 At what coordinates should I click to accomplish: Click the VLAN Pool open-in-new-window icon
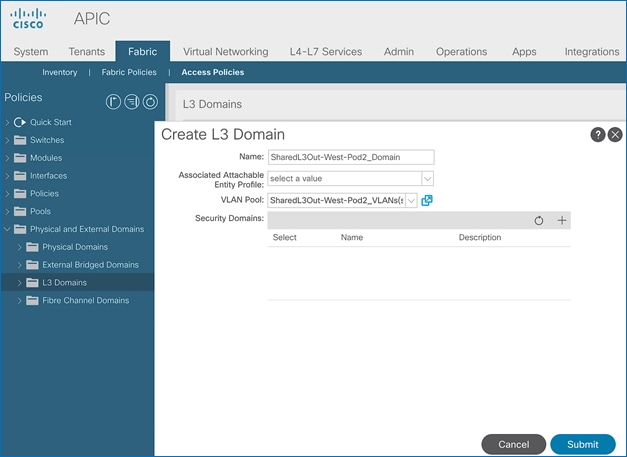pyautogui.click(x=427, y=200)
